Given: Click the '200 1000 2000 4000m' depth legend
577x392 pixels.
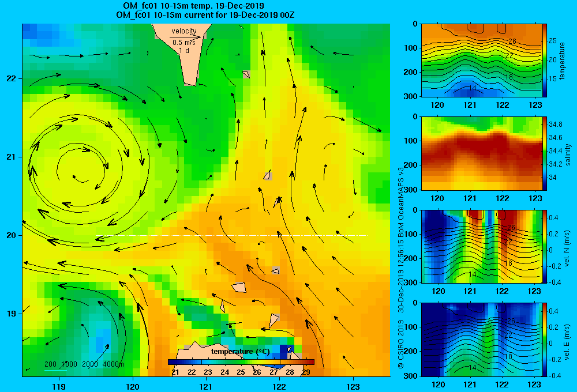Looking at the screenshot, I should (x=84, y=364).
